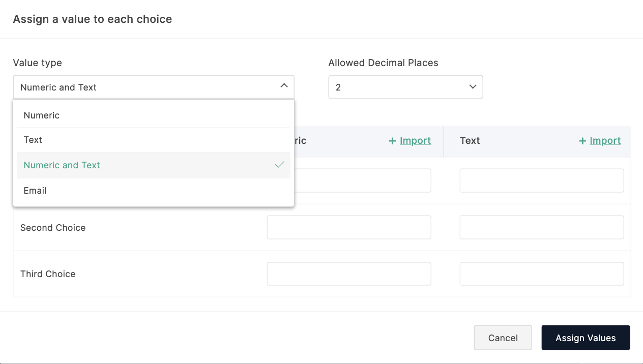Open the Allowed Decimal Places dropdown

click(405, 87)
